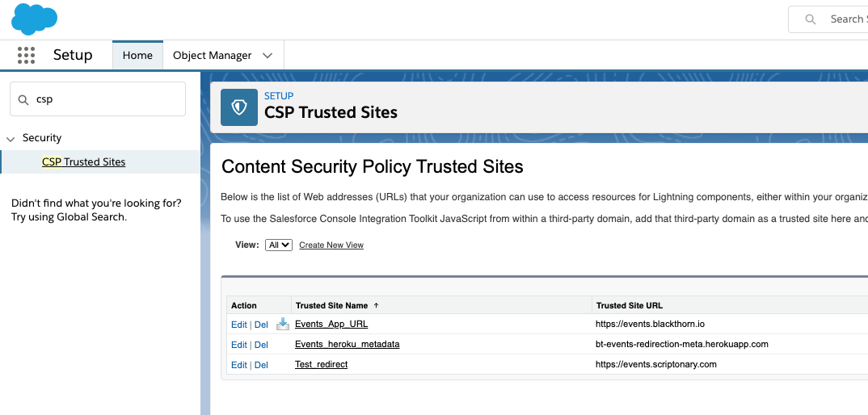Image resolution: width=868 pixels, height=415 pixels.
Task: Delete the Events_App_URL trusted site
Action: pos(261,325)
